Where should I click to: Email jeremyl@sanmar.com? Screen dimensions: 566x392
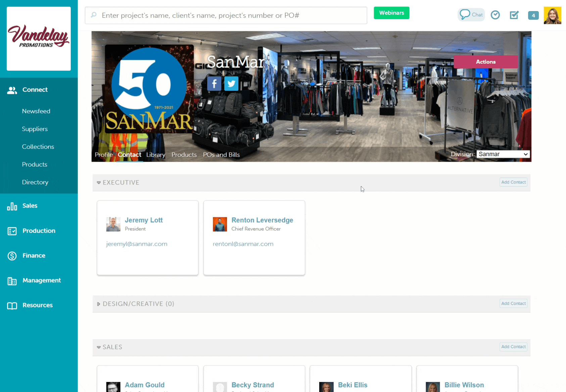click(x=137, y=244)
